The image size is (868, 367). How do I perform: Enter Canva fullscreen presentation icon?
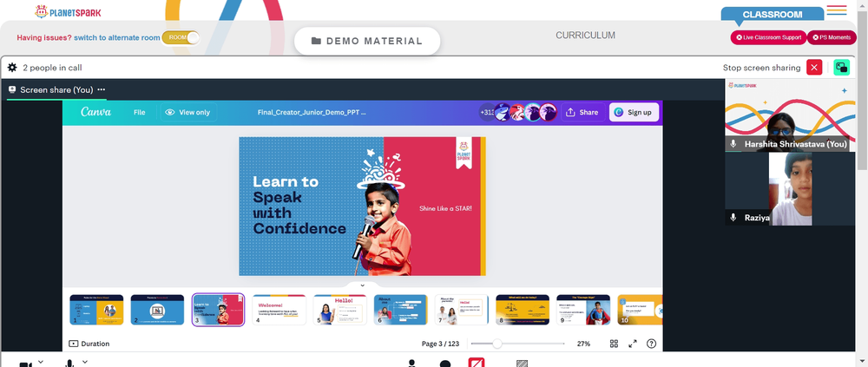(633, 344)
